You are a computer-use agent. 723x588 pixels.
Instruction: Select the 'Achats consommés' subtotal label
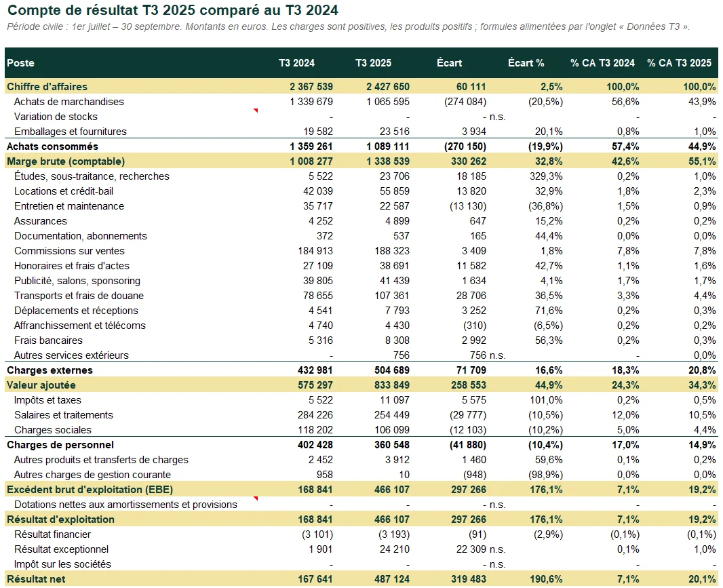[x=53, y=146]
